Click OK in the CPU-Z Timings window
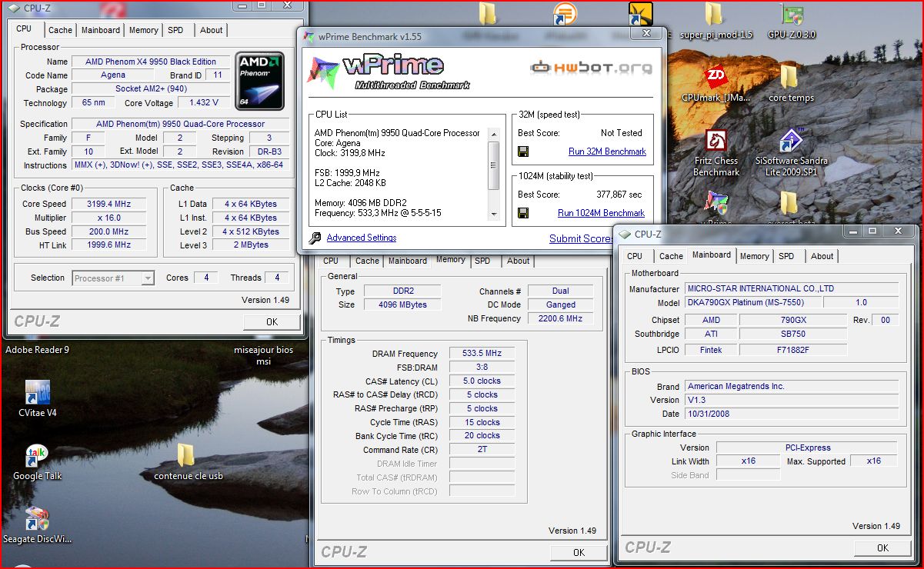Image resolution: width=924 pixels, height=569 pixels. point(579,552)
